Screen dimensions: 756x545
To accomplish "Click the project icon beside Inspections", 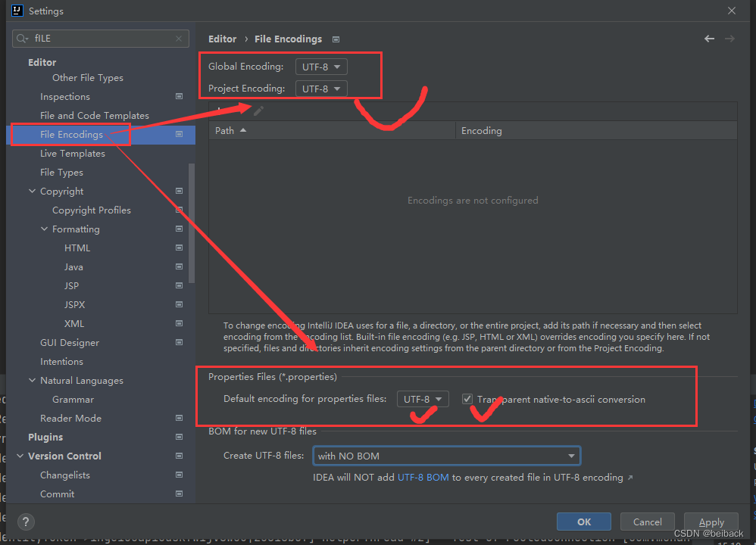I will (179, 96).
